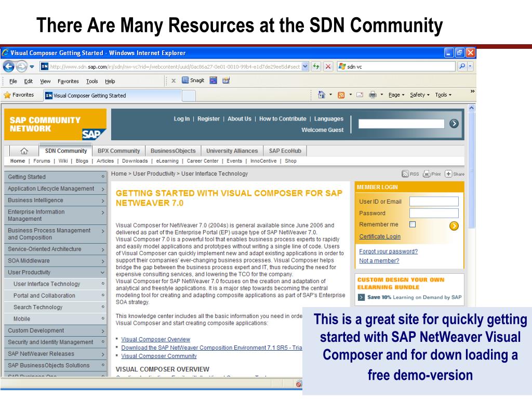Click the site search go arrow
This screenshot has width=532, height=399.
(x=454, y=124)
